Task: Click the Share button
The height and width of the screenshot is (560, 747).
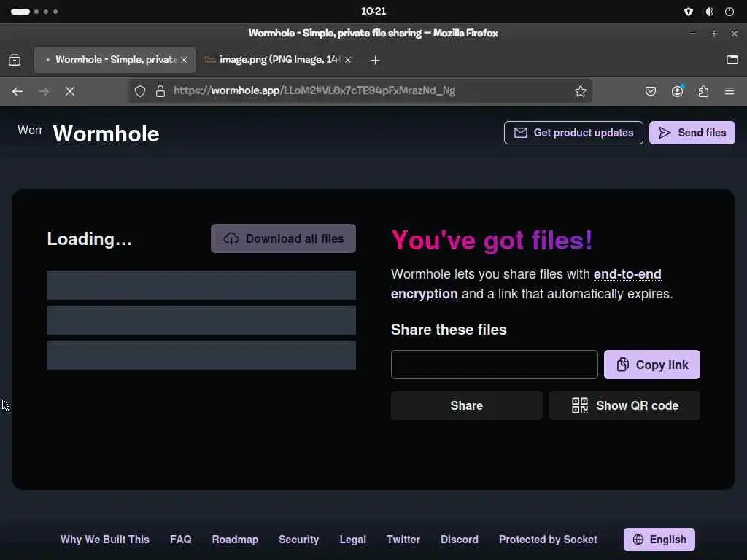Action: [466, 405]
